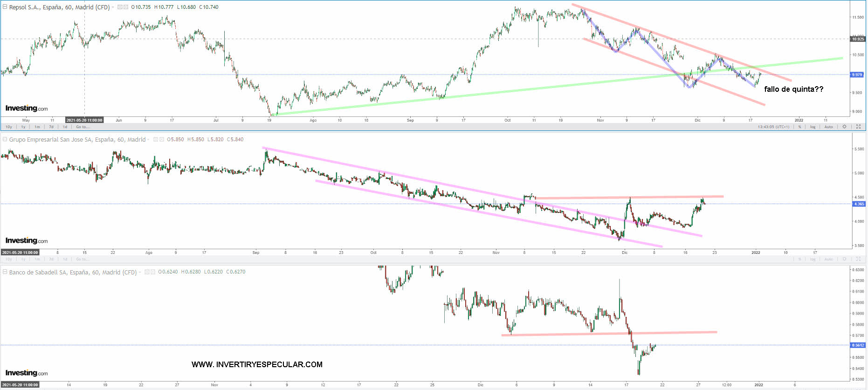
Task: Collapse the Grupo Empresarial San Jose legend
Action: click(x=5, y=139)
